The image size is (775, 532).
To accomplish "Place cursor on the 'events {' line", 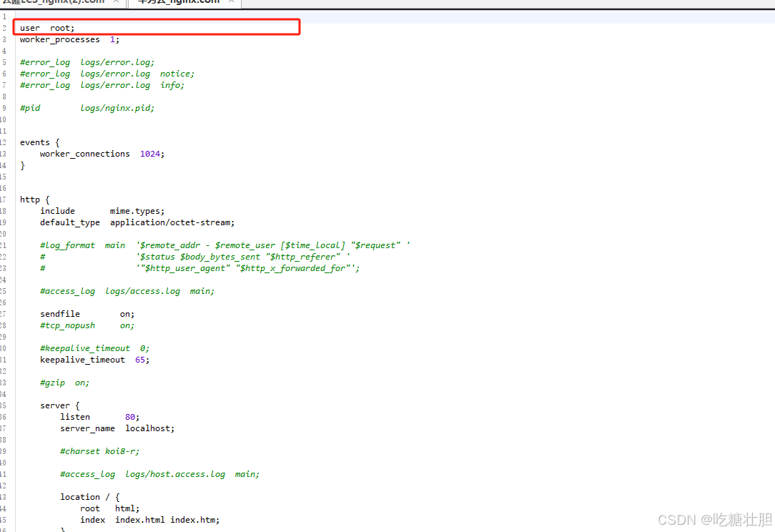I will [39, 142].
